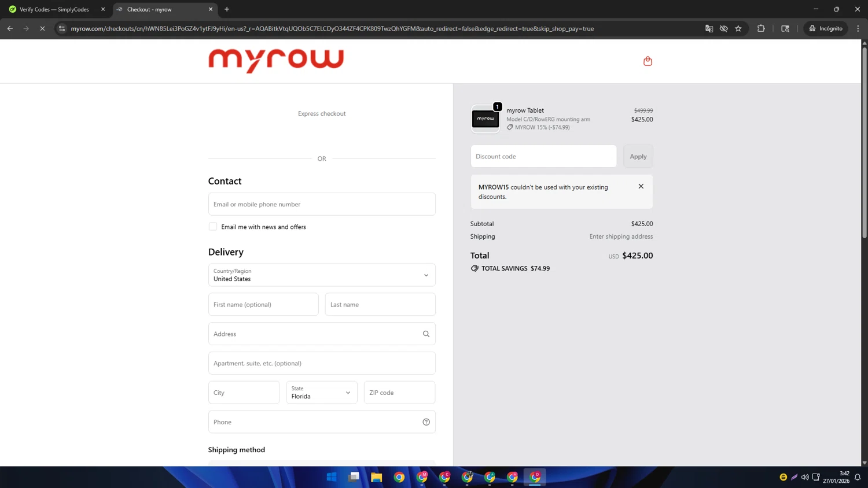Click the ZIP code input field

tap(399, 393)
